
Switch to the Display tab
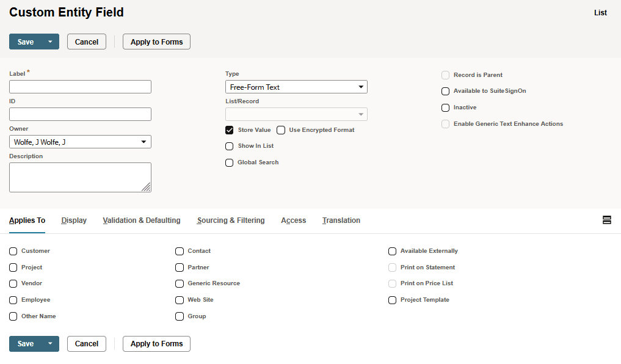click(74, 220)
